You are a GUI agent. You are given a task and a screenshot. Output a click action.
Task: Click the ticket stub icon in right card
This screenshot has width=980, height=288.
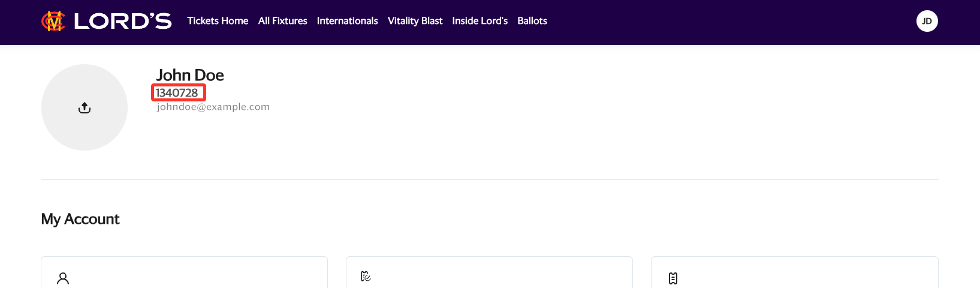coord(673,278)
